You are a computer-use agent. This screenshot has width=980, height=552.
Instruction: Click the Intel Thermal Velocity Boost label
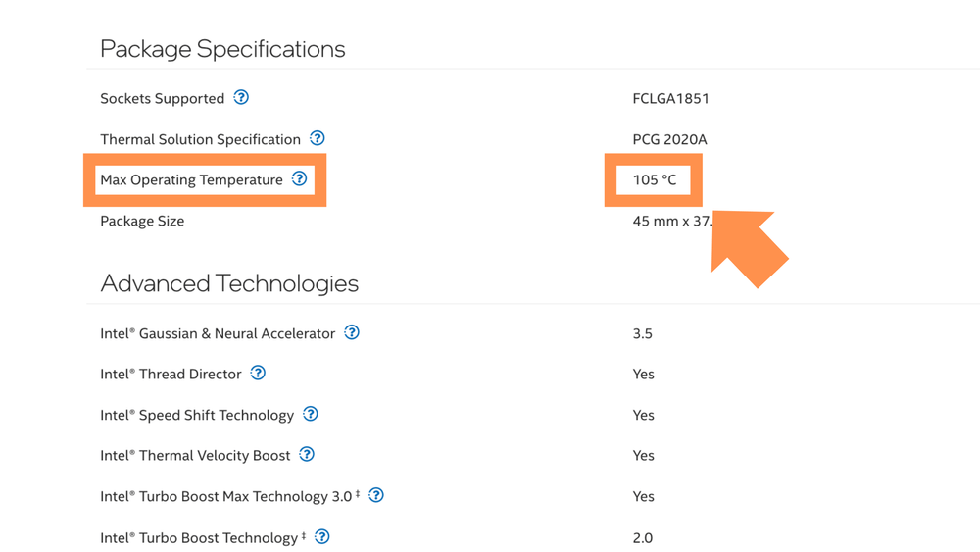195,455
